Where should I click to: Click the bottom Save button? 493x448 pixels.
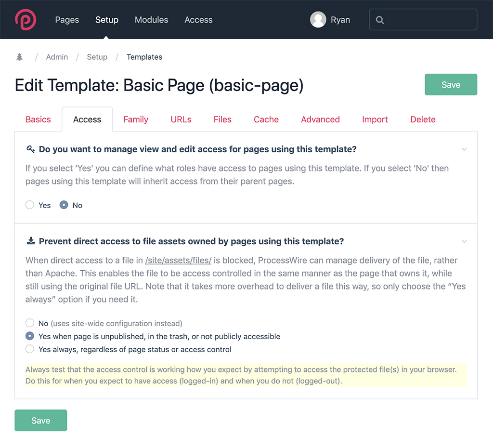click(x=41, y=421)
